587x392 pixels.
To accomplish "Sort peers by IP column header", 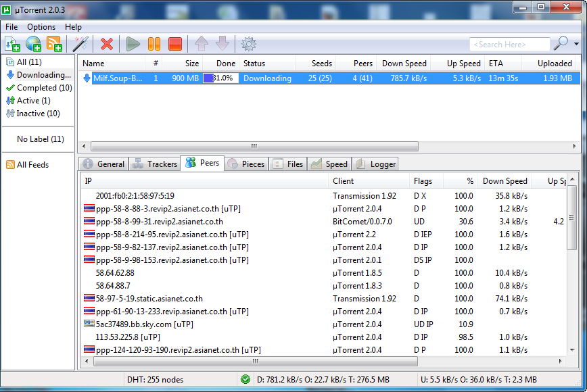I will (x=204, y=181).
